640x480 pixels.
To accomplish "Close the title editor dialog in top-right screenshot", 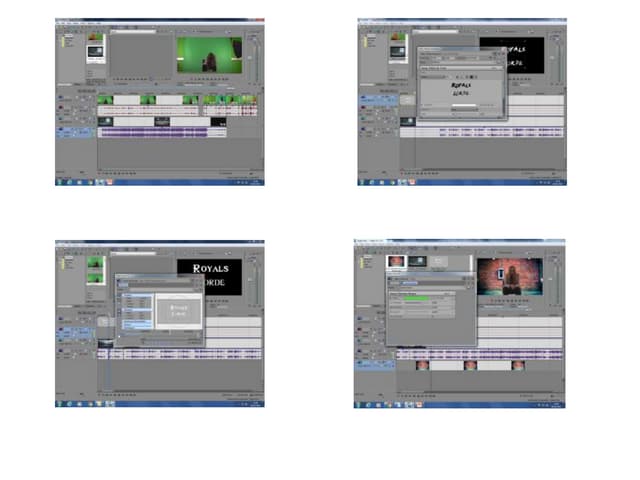I will click(x=505, y=48).
